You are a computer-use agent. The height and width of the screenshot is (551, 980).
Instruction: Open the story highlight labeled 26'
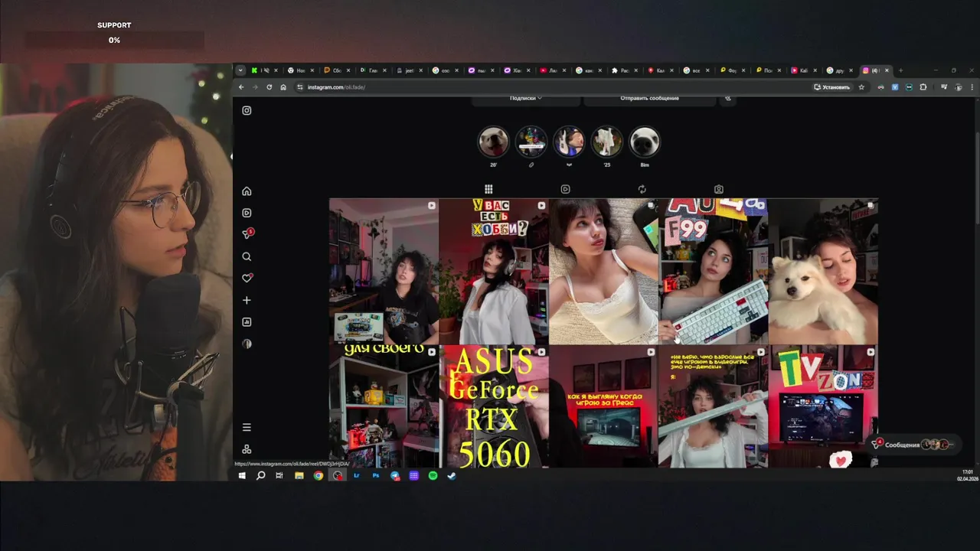(493, 142)
